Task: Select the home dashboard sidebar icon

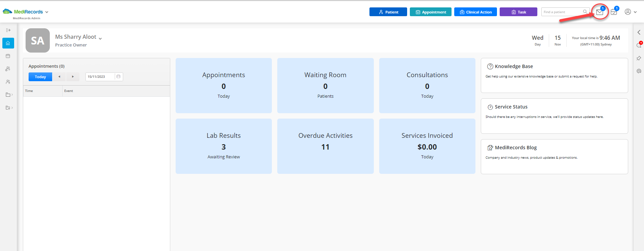Action: point(8,43)
